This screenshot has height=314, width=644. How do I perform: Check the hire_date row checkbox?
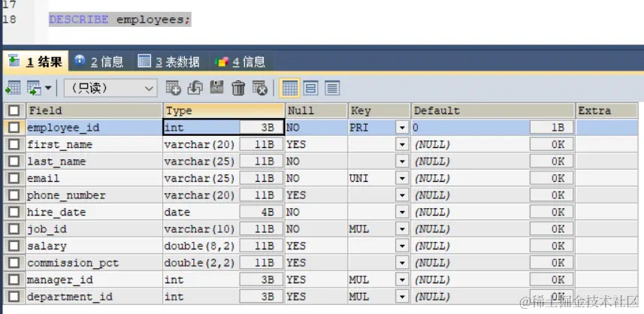14,212
